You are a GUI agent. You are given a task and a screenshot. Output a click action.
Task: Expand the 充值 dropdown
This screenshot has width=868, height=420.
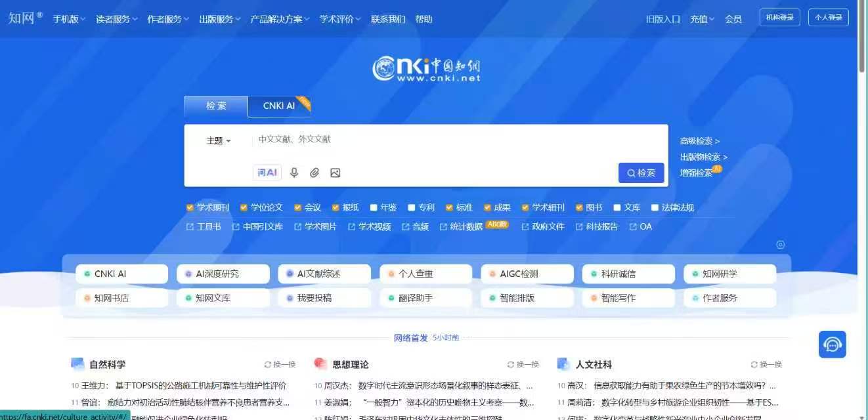[x=703, y=19]
